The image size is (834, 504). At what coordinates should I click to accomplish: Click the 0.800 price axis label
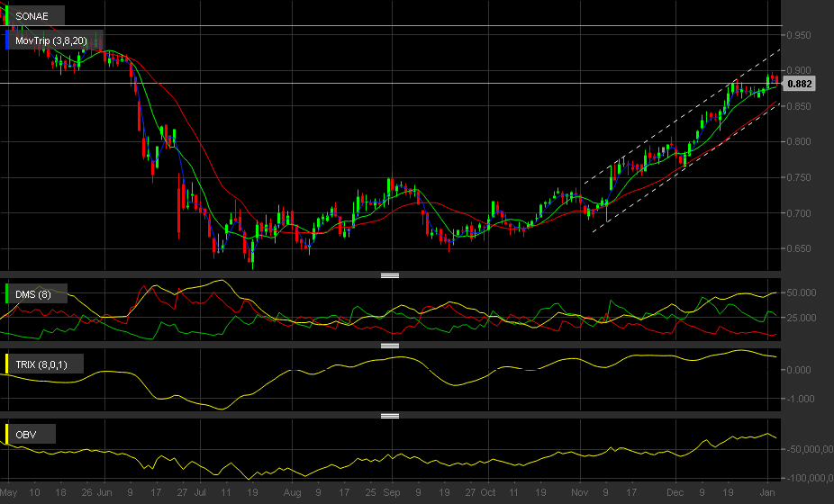799,141
